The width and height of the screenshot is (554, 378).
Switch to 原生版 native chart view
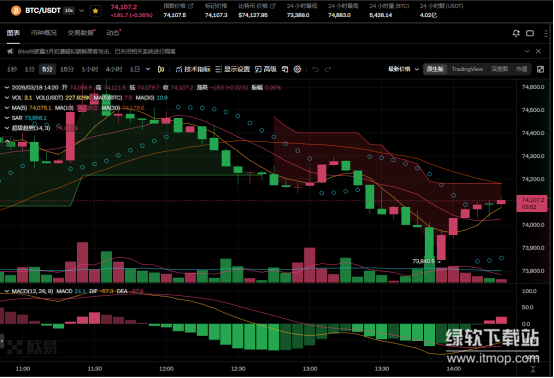(435, 69)
